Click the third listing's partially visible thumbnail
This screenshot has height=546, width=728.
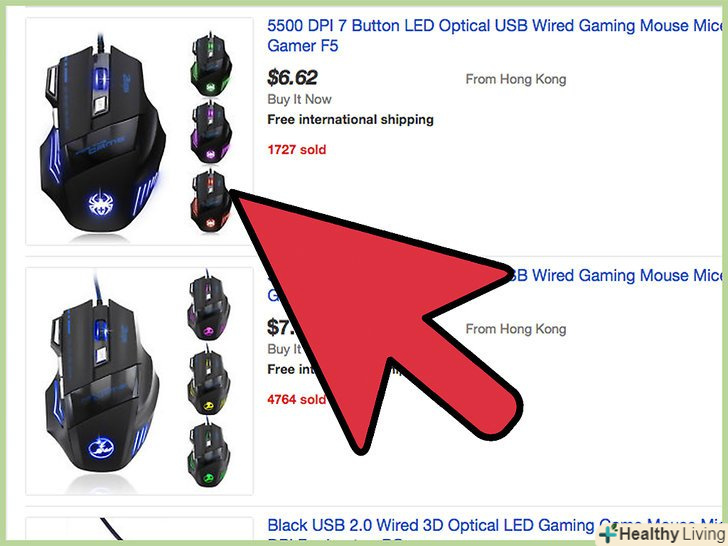[139, 529]
